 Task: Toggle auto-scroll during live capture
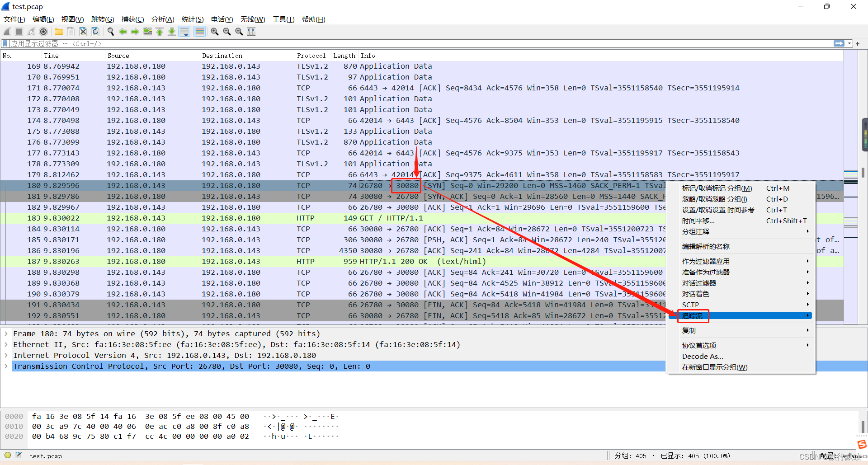tap(184, 32)
